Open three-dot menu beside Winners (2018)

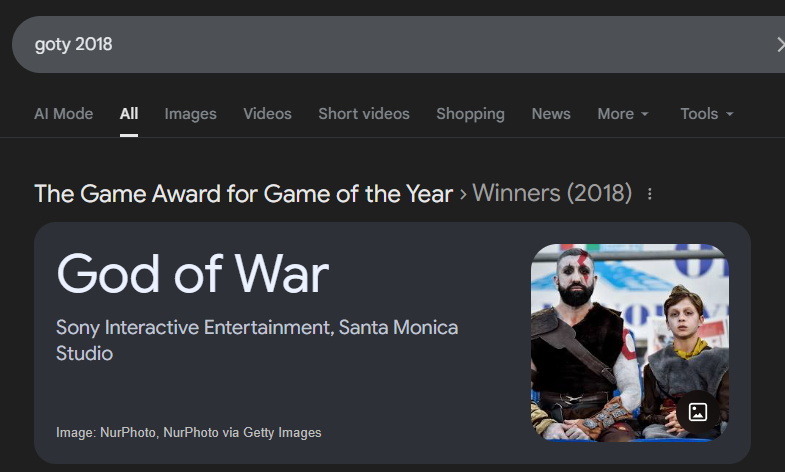(650, 194)
